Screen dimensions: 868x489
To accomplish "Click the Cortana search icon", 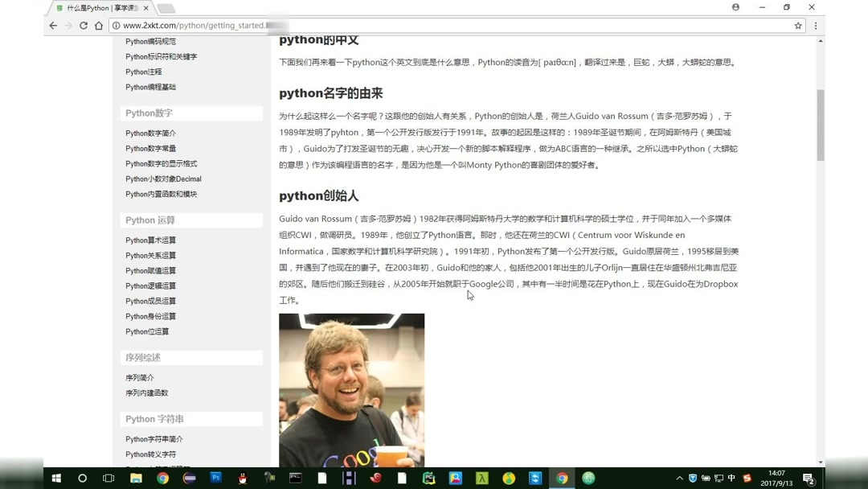I will coord(82,478).
